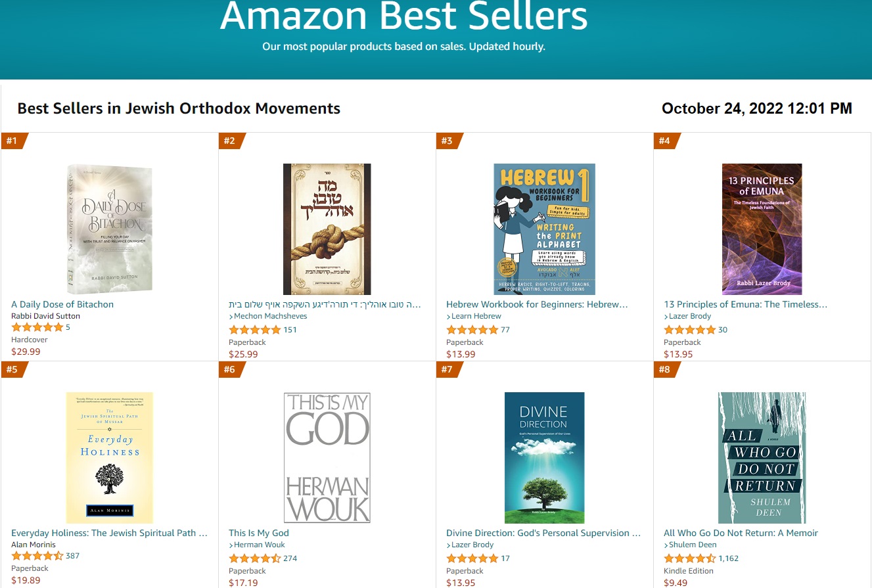Click the star rating for Mechon Machsheves book
The height and width of the screenshot is (588, 872).
coord(254,330)
